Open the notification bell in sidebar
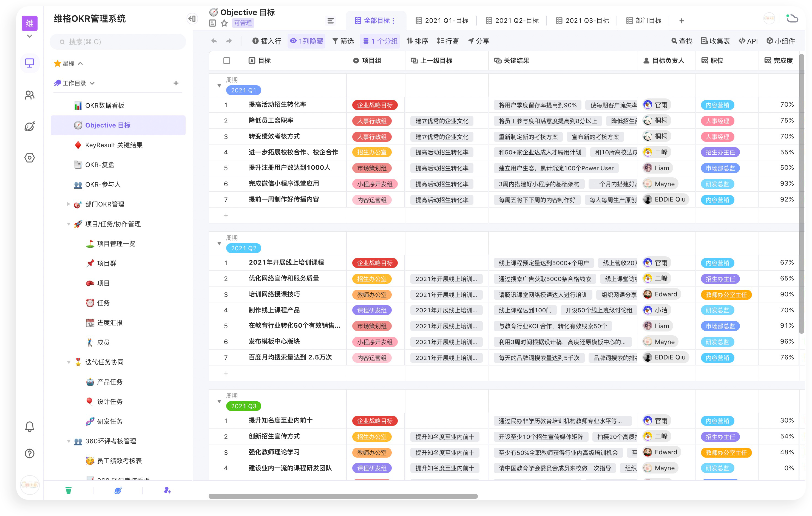This screenshot has width=812, height=516. 30,426
